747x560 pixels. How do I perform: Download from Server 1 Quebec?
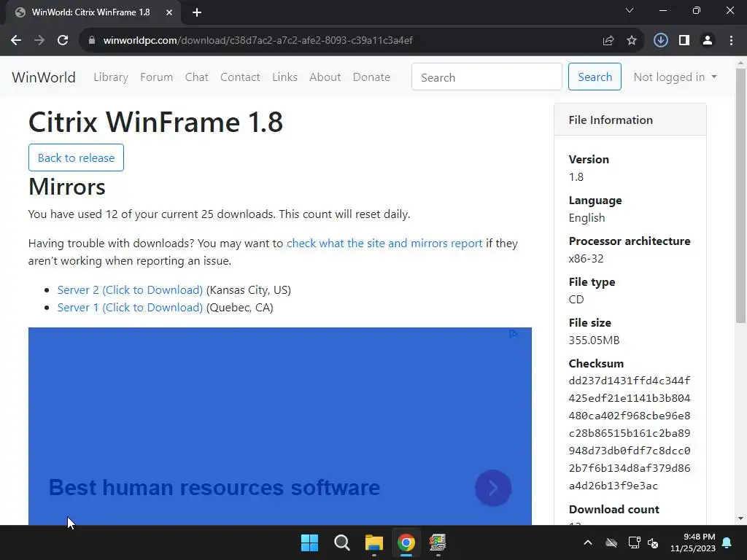click(x=130, y=308)
